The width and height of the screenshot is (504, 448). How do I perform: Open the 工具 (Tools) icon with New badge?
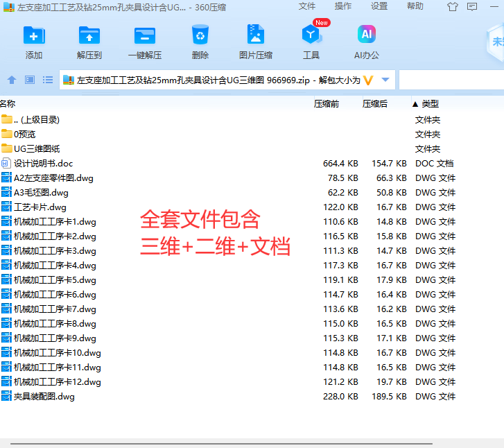pos(311,35)
